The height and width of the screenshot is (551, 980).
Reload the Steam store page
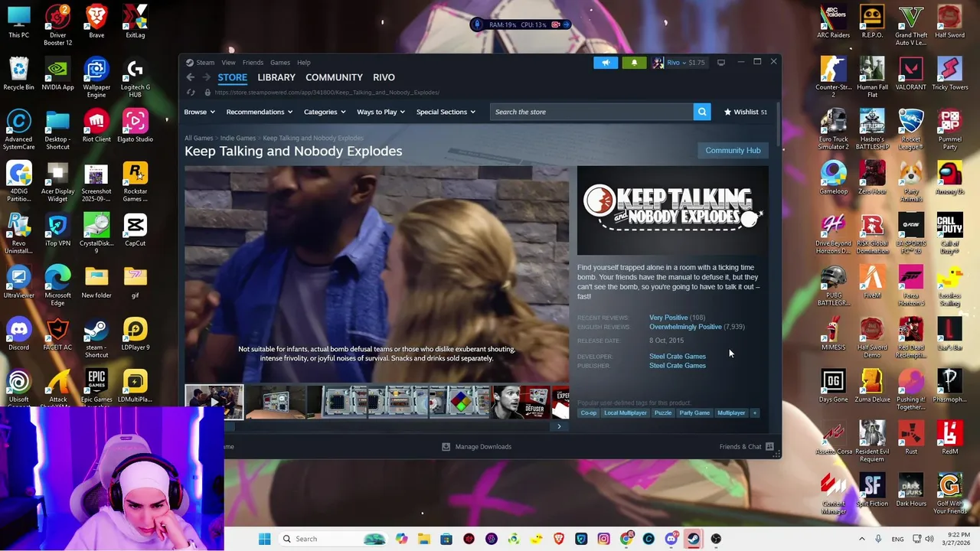point(191,93)
